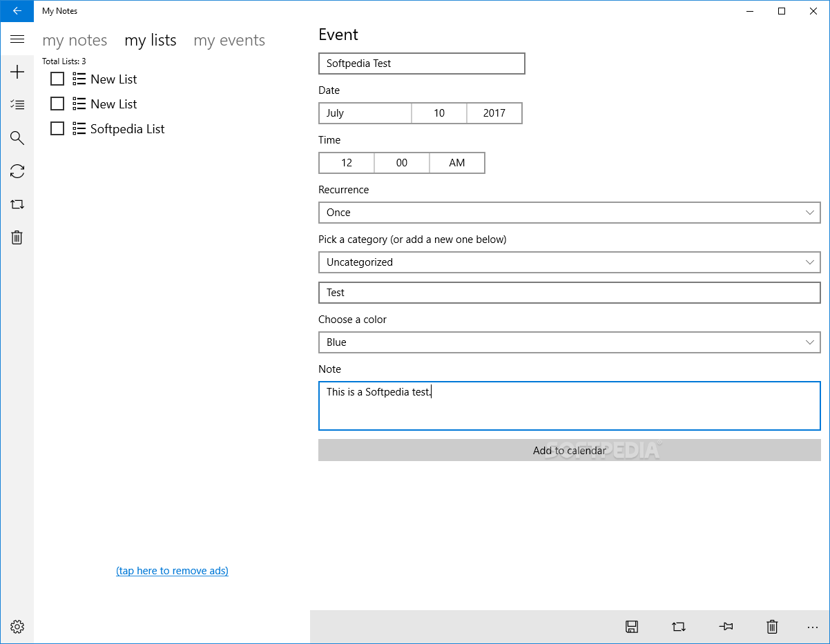Click the sidebar trash can icon
The image size is (830, 644).
click(x=17, y=237)
